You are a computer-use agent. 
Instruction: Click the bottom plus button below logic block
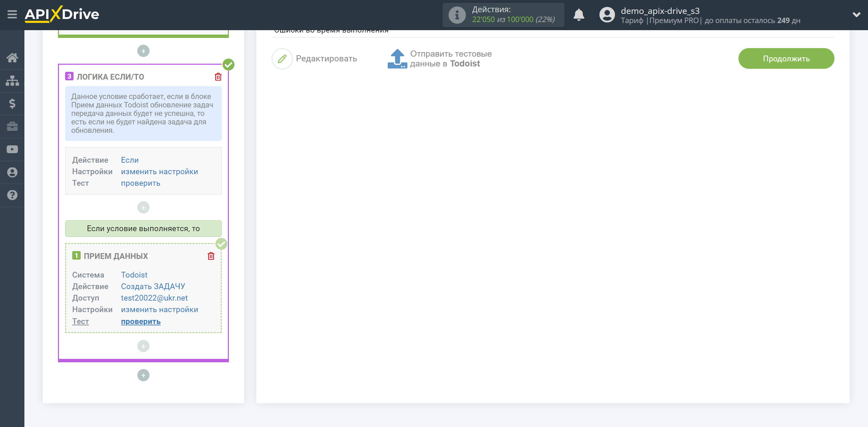(143, 375)
